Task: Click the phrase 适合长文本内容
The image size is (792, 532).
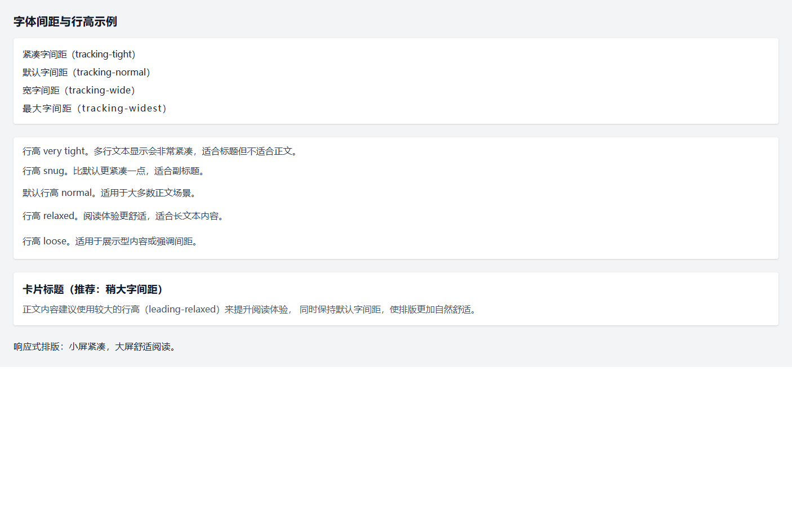Action: tap(187, 216)
